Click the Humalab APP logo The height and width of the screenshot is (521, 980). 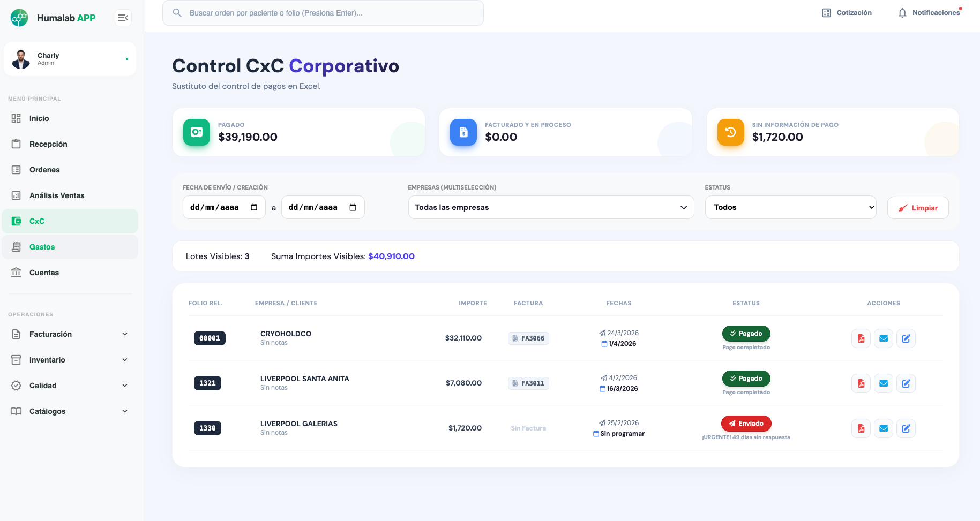click(x=53, y=18)
